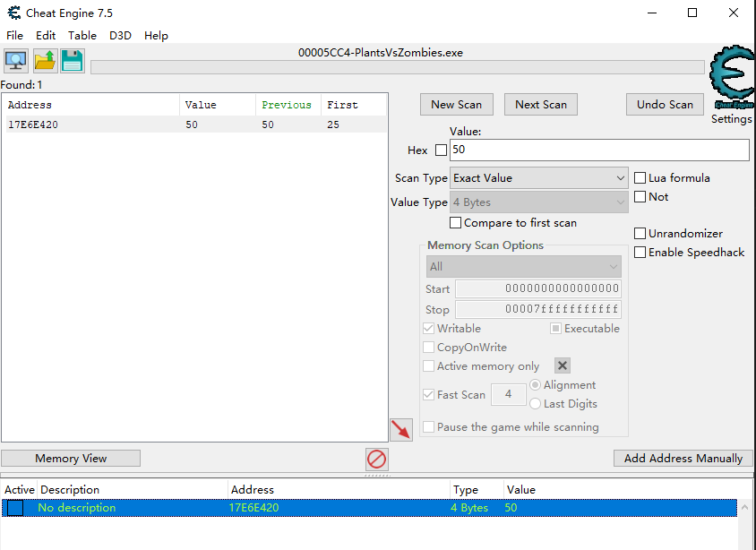Click the Next Scan button
This screenshot has width=756, height=550.
541,105
